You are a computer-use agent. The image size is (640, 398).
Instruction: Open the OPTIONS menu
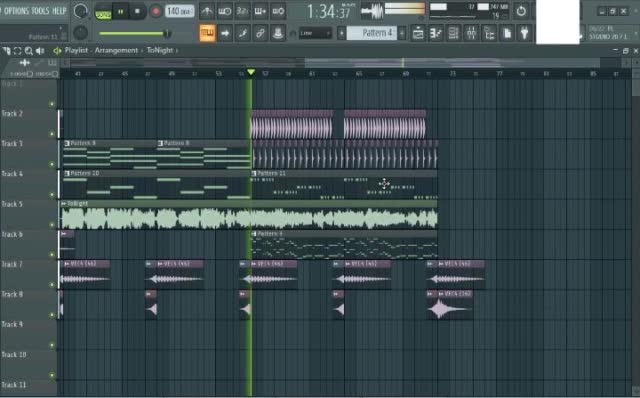coord(15,11)
